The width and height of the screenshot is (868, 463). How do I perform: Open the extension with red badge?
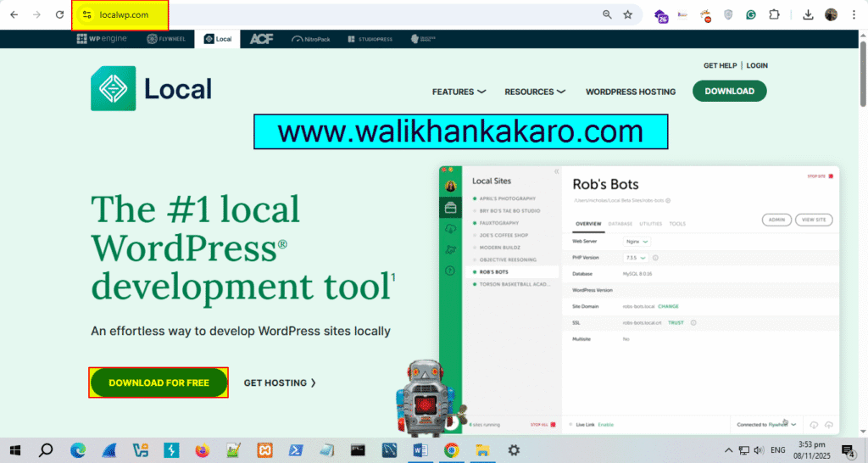(706, 15)
